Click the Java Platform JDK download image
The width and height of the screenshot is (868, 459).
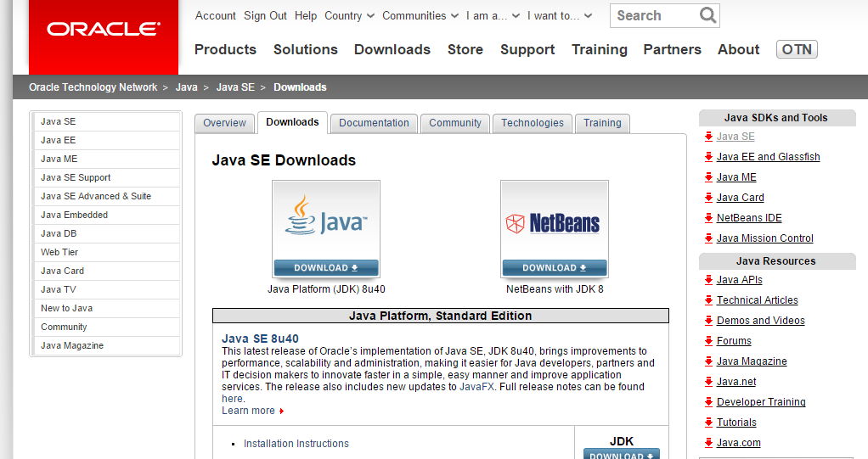[x=326, y=229]
